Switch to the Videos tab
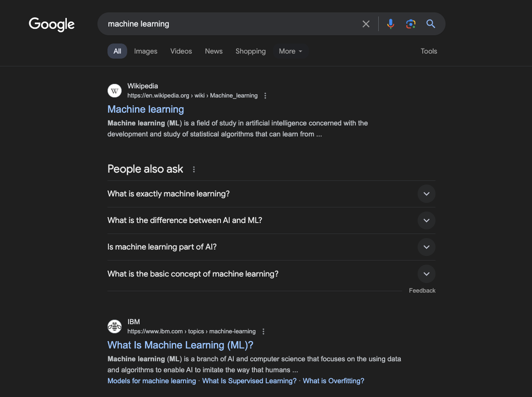 pyautogui.click(x=181, y=51)
